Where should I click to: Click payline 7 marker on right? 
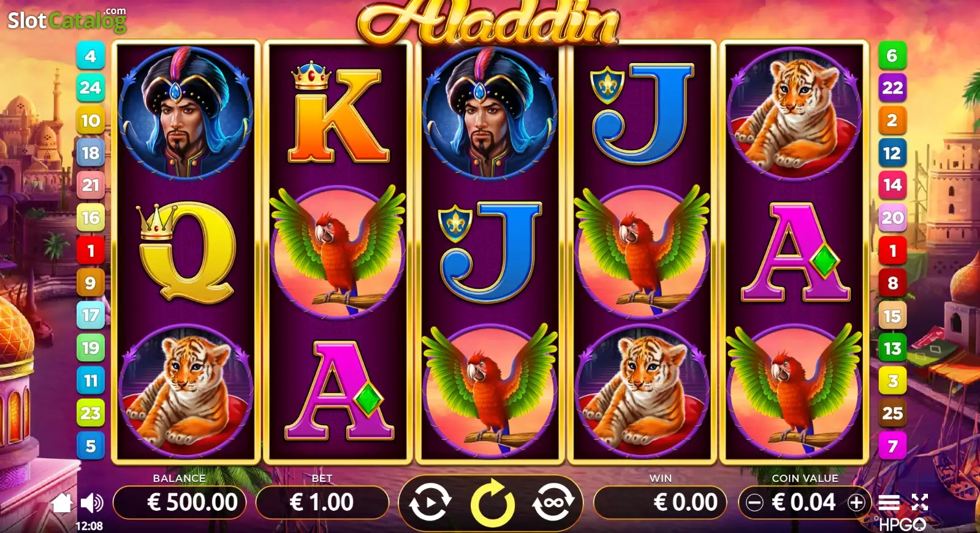tap(892, 446)
